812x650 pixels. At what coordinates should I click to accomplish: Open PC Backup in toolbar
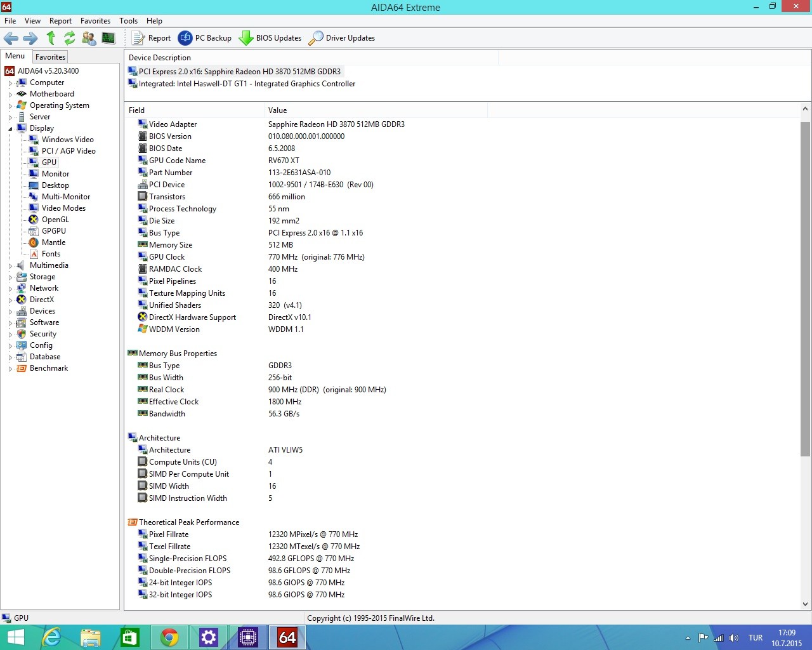click(x=204, y=38)
